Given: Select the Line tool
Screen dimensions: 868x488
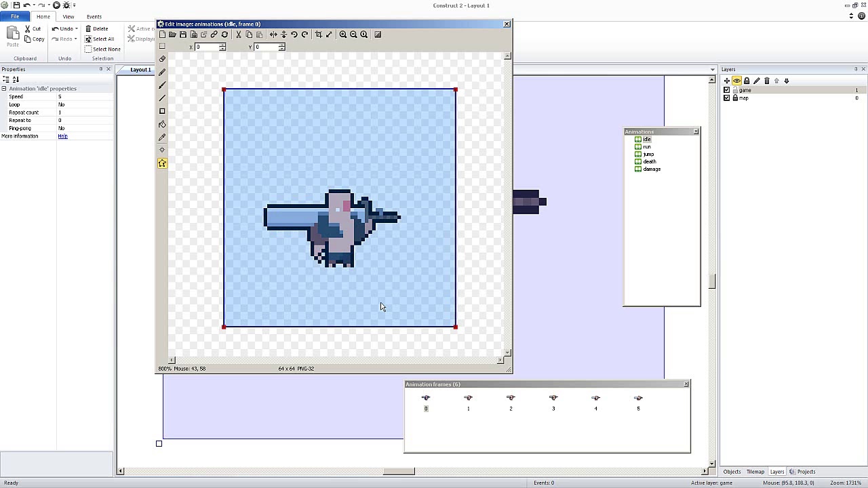Looking at the screenshot, I should click(x=162, y=98).
